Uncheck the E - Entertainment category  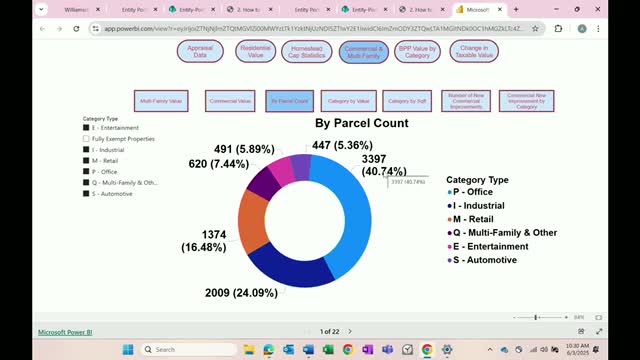click(86, 128)
